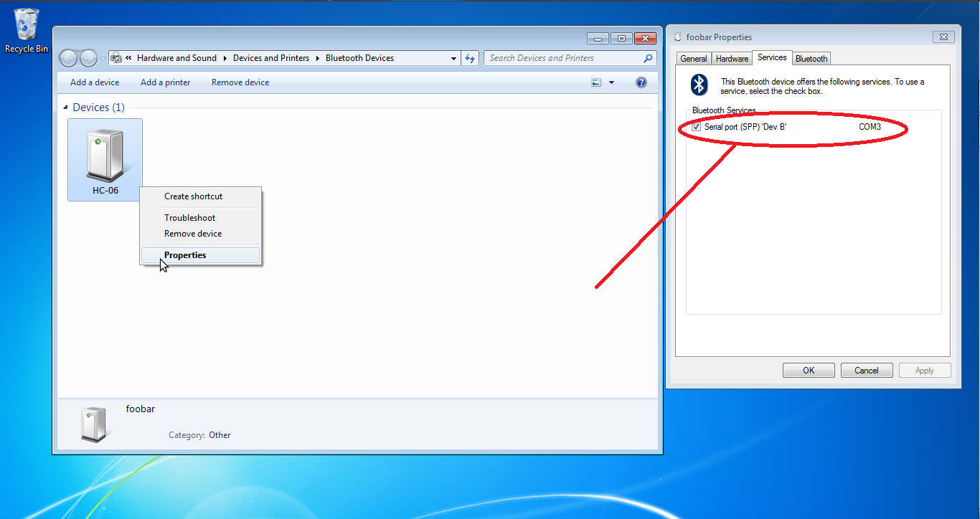Click Add a device in the toolbar

click(95, 82)
